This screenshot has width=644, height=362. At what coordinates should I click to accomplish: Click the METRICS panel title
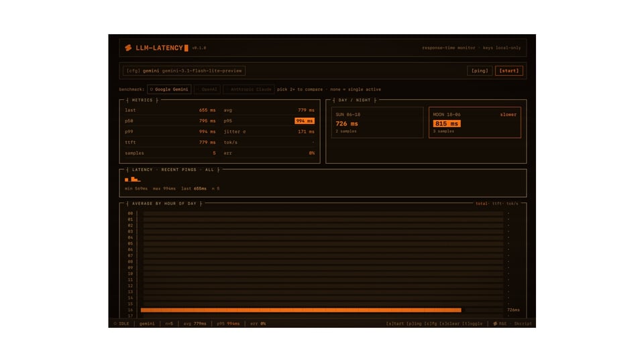tap(142, 100)
